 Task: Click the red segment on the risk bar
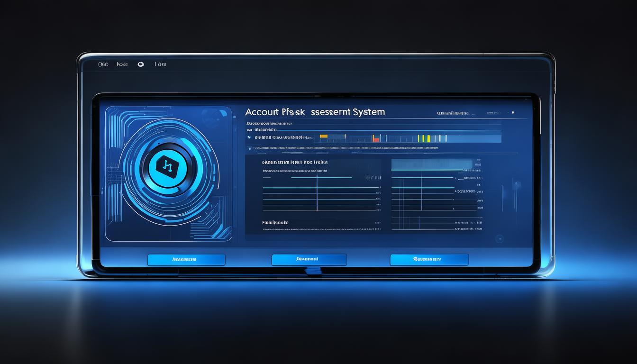(376, 138)
